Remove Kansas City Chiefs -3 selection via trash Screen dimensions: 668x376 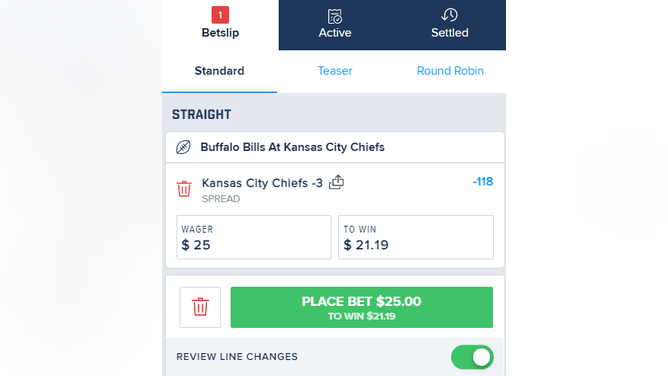tap(184, 189)
